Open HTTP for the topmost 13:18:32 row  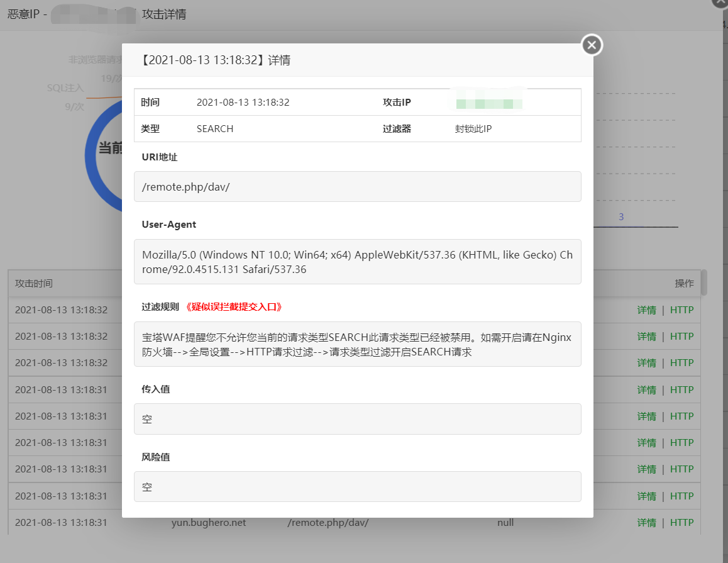681,310
